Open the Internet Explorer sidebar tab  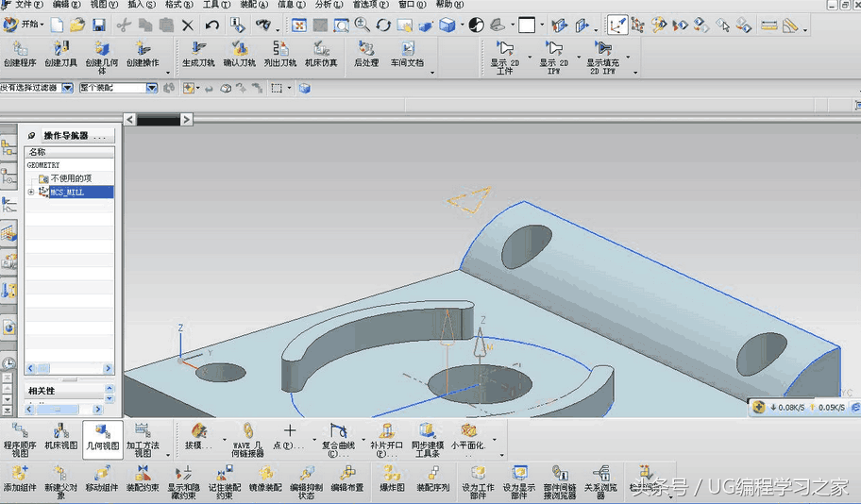pyautogui.click(x=8, y=328)
